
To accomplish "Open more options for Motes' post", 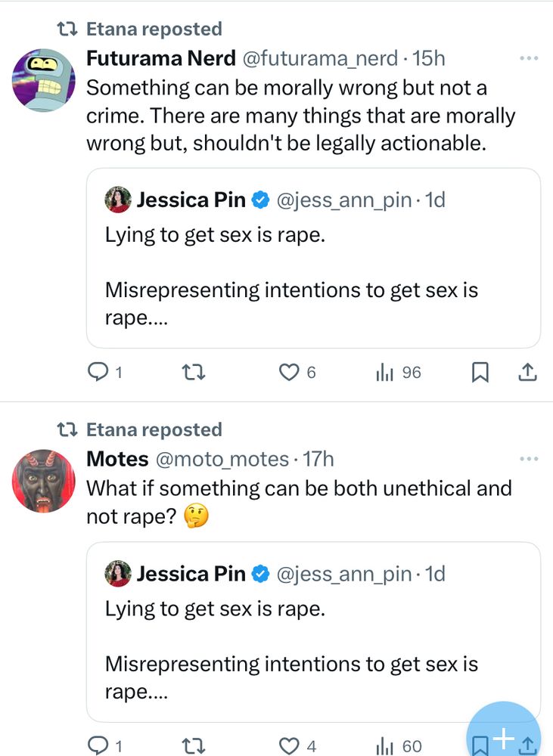I will (529, 459).
